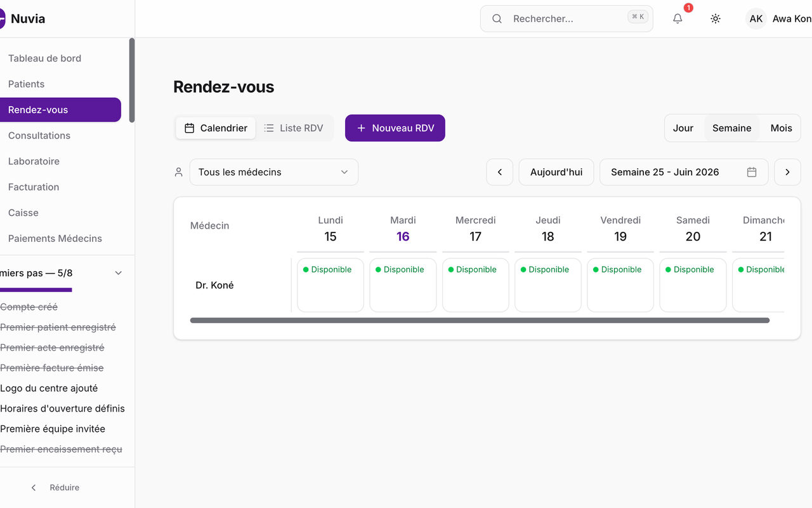Open the Semaine 25 - Juin 2026 picker
Viewport: 812px width, 508px height.
tap(684, 172)
